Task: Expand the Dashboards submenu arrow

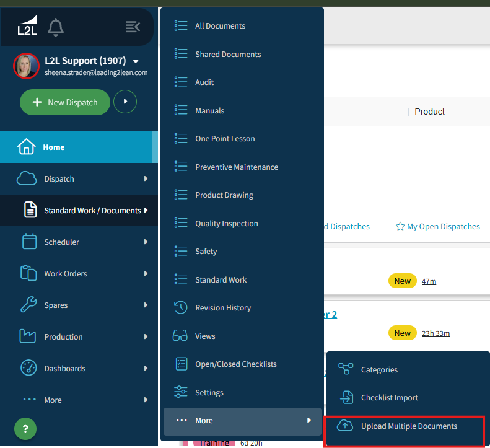Action: point(146,368)
